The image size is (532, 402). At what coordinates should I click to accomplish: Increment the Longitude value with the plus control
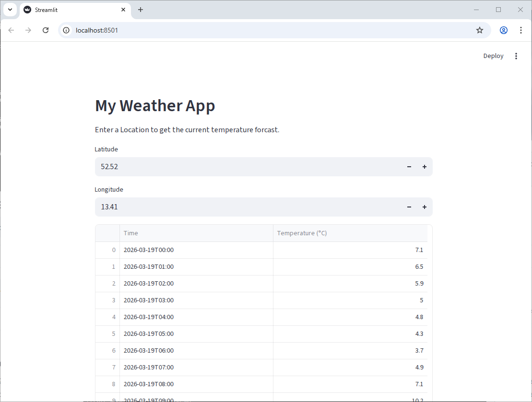click(425, 207)
